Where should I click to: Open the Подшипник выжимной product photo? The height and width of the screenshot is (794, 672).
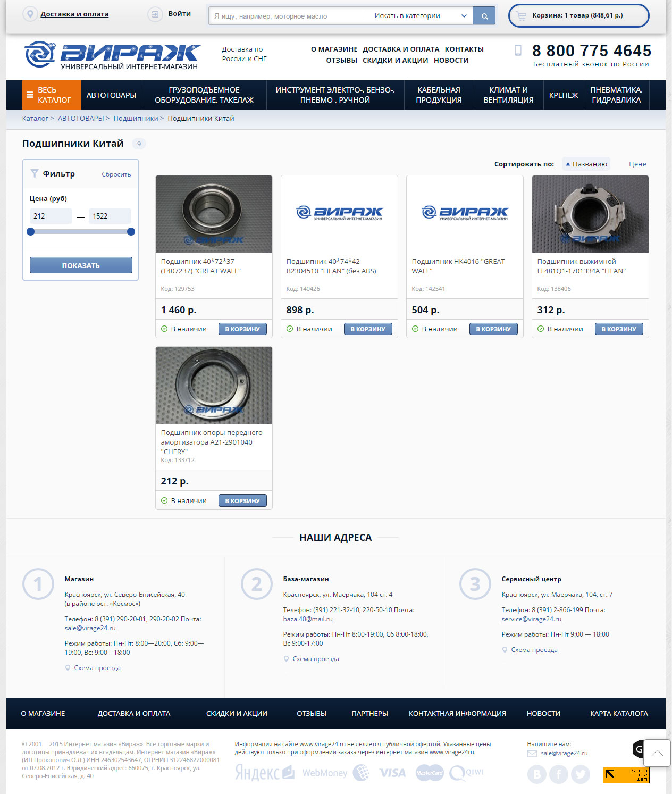point(590,214)
